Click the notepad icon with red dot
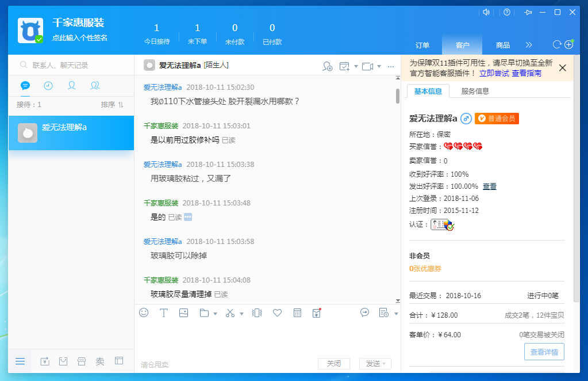This screenshot has width=588, height=381. point(317,313)
